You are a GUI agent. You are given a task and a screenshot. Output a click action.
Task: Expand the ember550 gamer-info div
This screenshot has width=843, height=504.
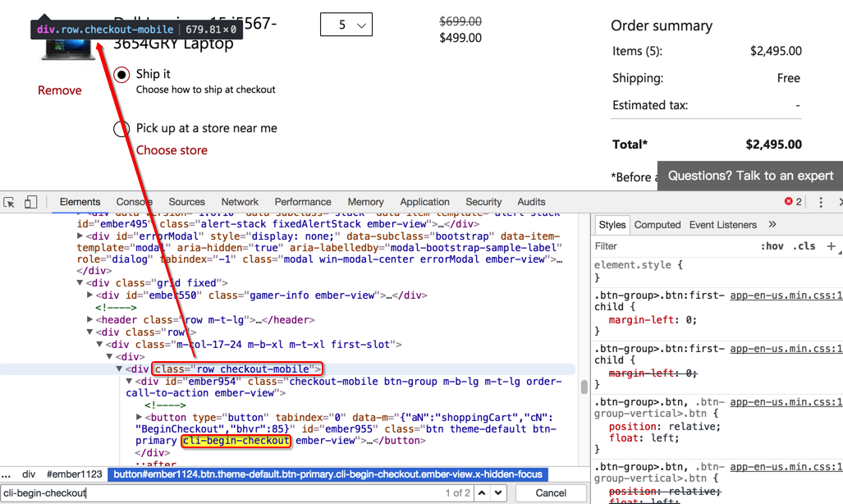click(x=89, y=296)
